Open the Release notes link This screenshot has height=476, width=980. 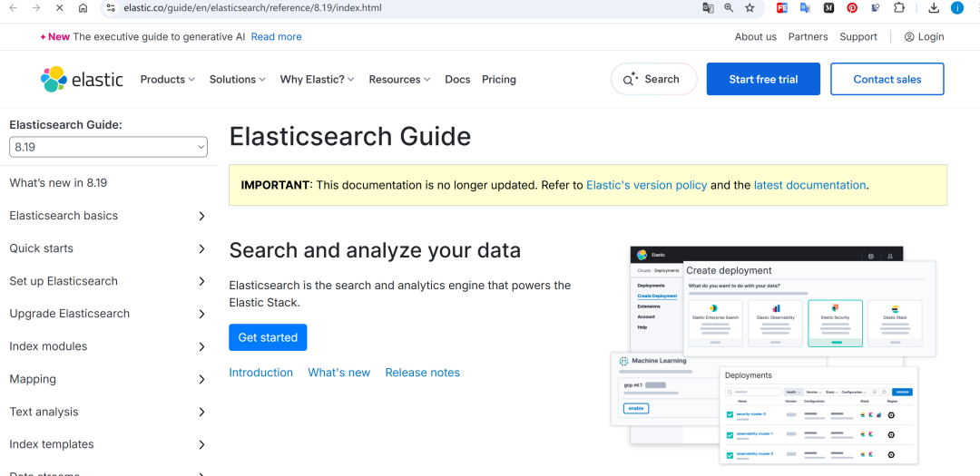click(x=423, y=373)
